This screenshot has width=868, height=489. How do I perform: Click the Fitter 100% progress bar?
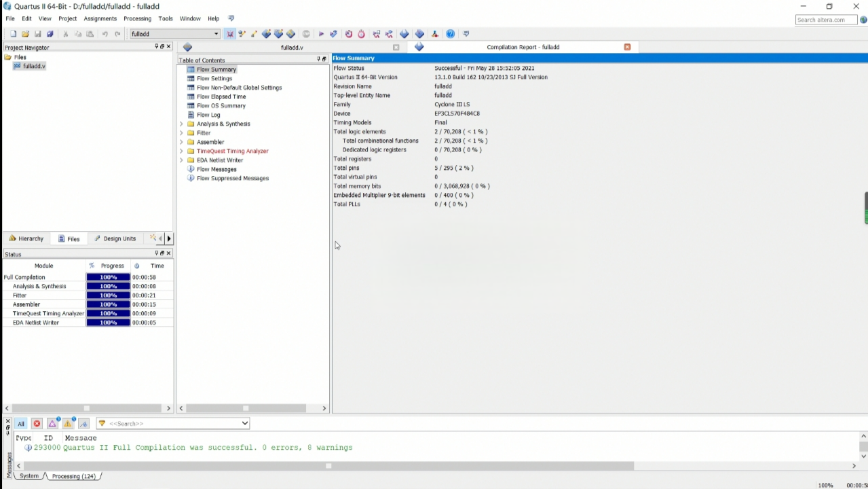tap(108, 295)
